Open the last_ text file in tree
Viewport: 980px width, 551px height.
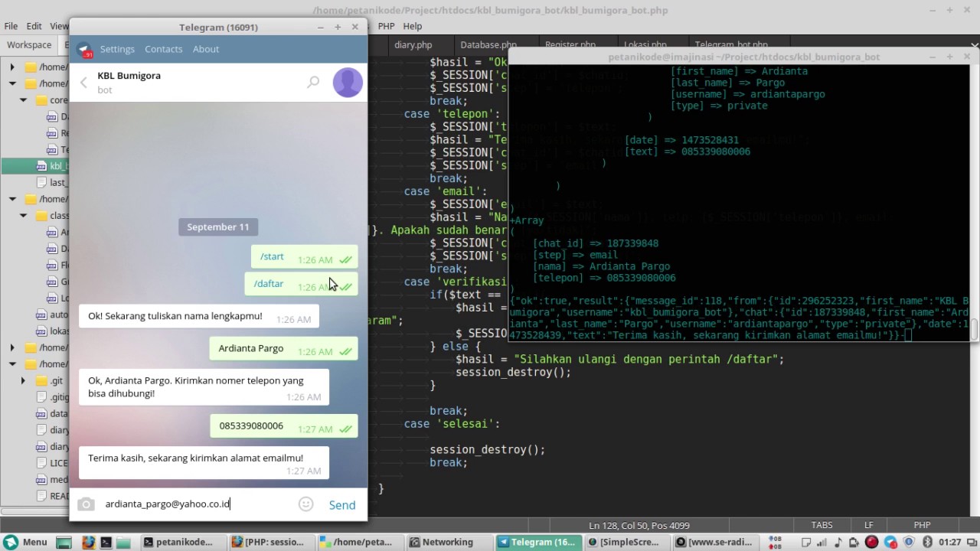point(52,182)
